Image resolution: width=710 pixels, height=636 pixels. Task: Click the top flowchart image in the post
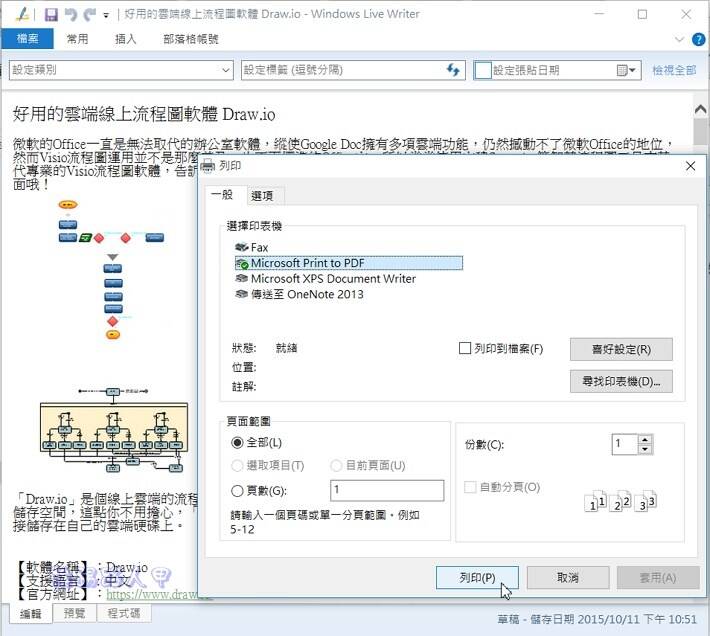(111, 270)
